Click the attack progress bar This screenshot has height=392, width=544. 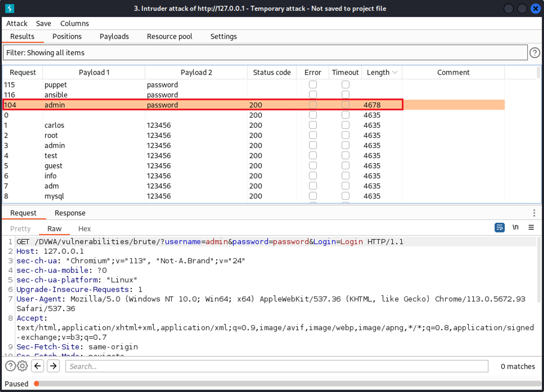[288, 384]
